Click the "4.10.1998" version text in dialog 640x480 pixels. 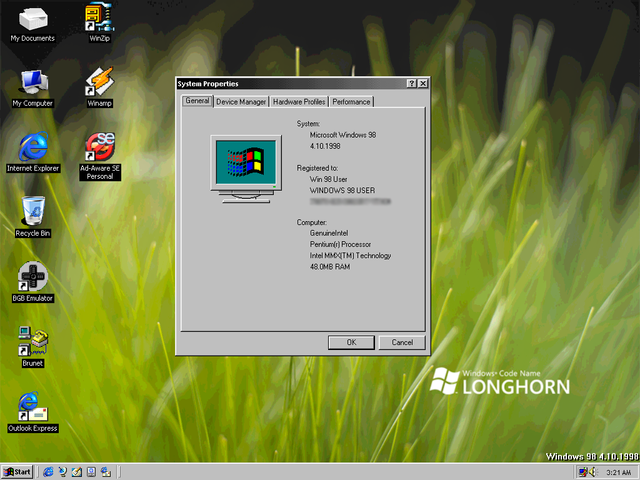point(325,146)
